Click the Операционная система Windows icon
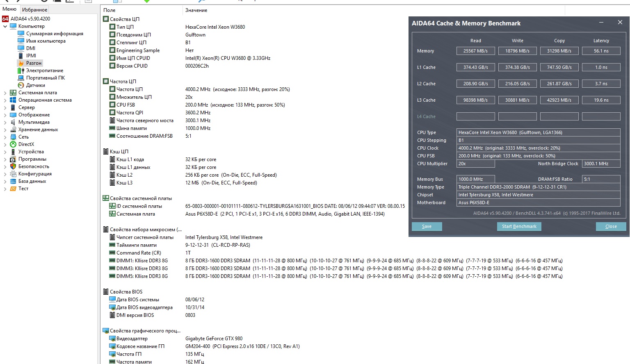Screen dimensions: 630x364 click(13, 100)
